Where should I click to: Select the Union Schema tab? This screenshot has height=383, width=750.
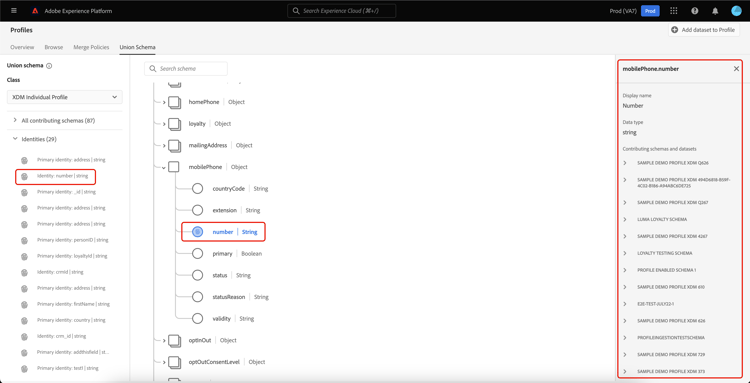click(137, 47)
